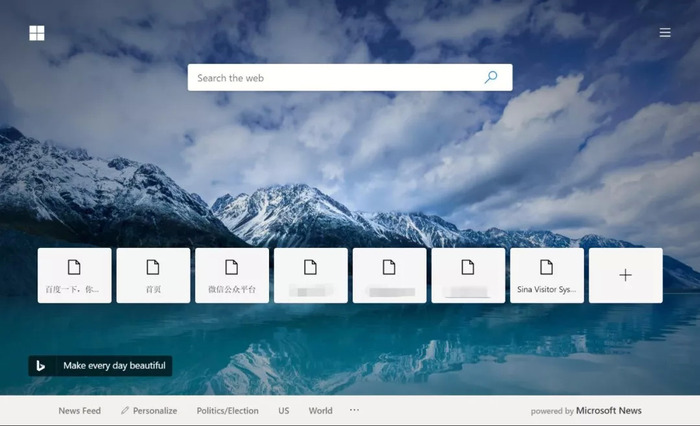Open the apps grid icon at top left
Viewport: 700px width, 426px height.
[37, 33]
